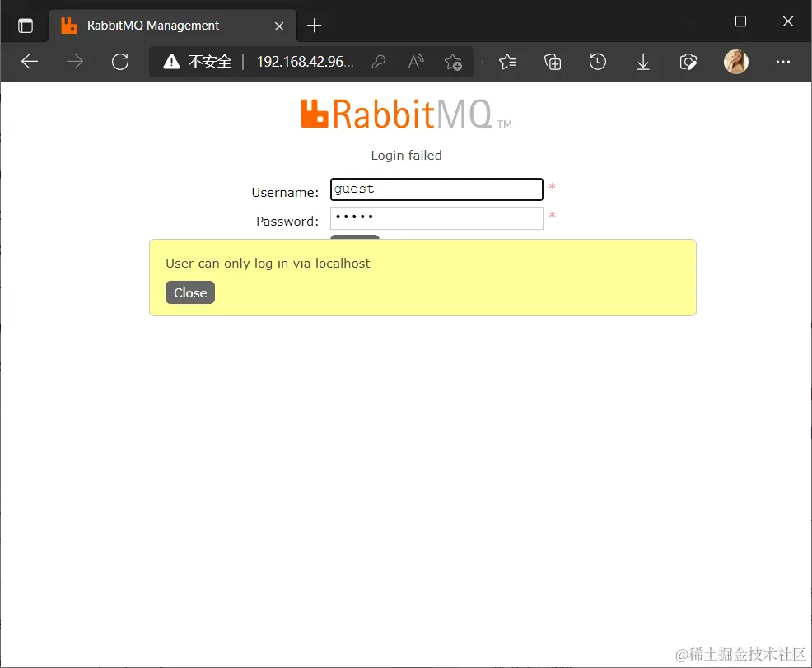Go back to previous page
Screen dimensions: 812x668
coord(30,62)
